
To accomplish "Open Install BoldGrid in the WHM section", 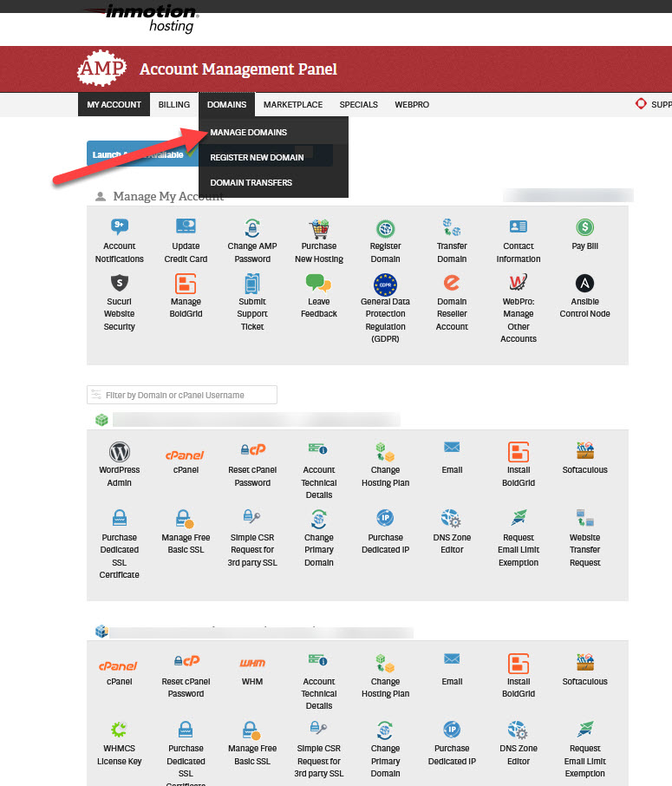I will (x=519, y=663).
